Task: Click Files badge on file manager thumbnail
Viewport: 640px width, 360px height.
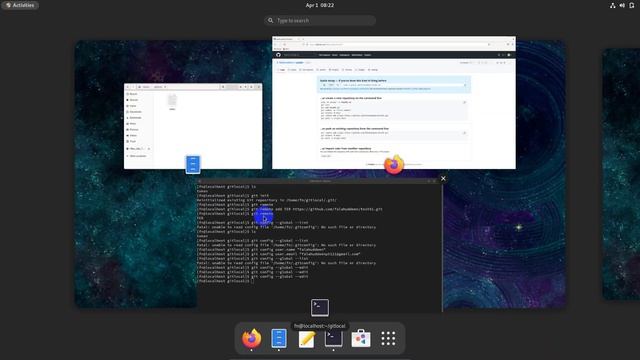Action: pos(193,164)
